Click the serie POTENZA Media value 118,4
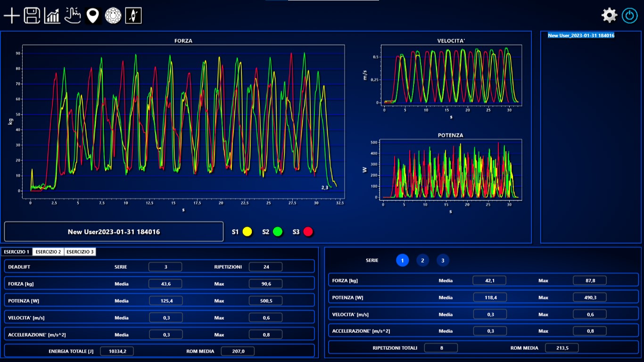Screen dimensions: 644x362 490,297
